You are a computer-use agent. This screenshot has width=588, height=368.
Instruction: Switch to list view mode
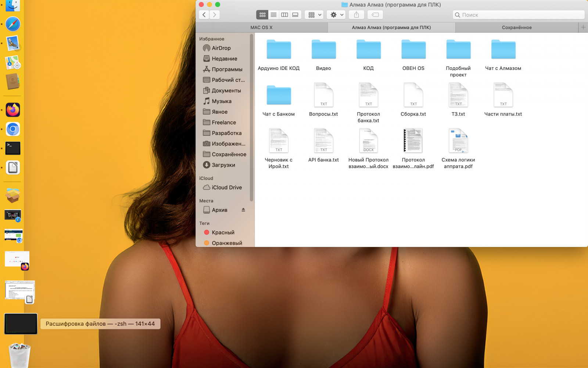click(x=273, y=15)
